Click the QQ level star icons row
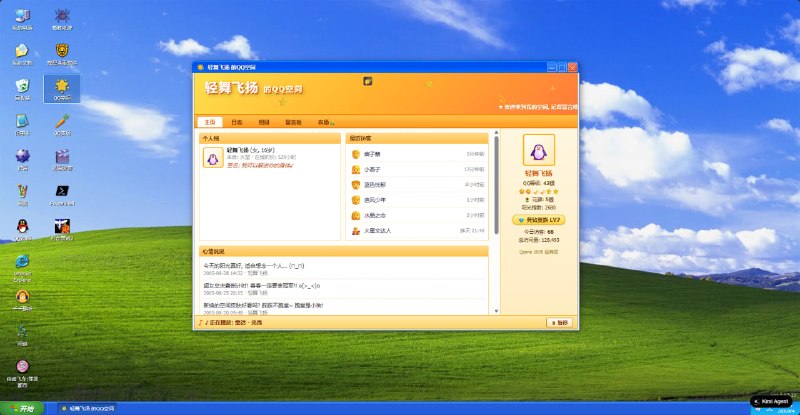Screen dimensions: 800x415 538,191
